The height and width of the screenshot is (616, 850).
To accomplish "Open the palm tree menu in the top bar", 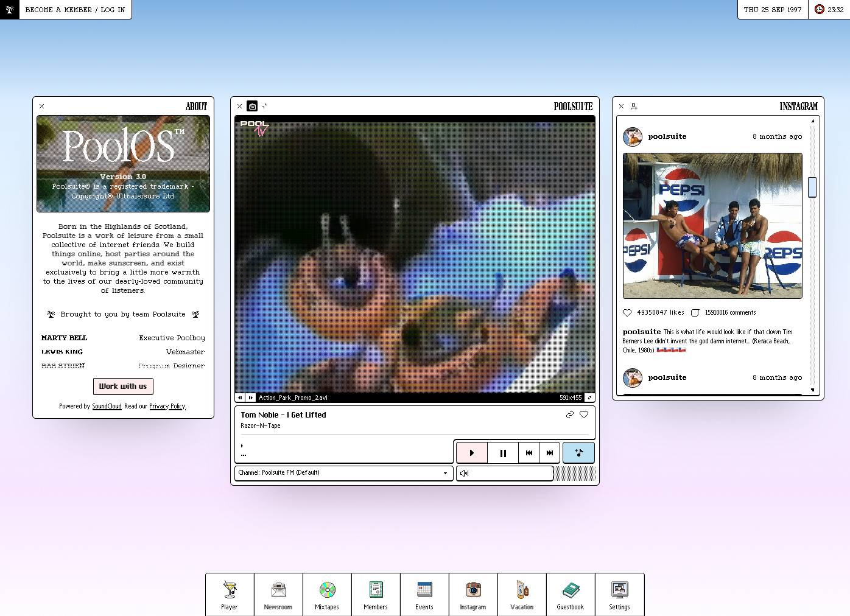I will pos(10,10).
